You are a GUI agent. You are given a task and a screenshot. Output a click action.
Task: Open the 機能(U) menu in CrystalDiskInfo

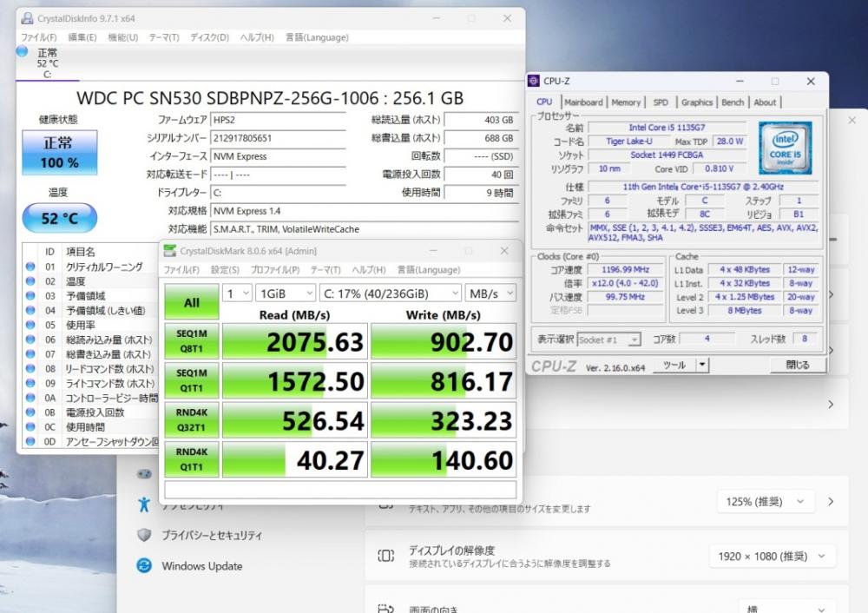pyautogui.click(x=122, y=37)
